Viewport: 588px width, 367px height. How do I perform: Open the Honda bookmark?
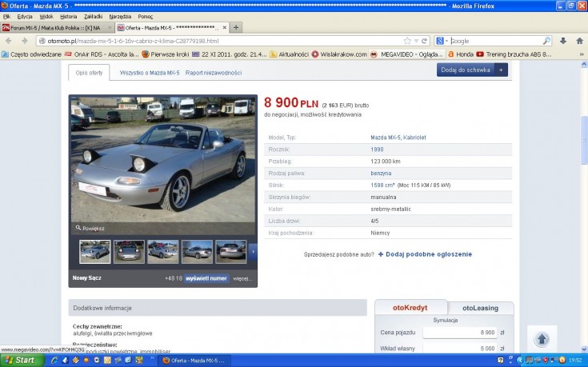(461, 54)
